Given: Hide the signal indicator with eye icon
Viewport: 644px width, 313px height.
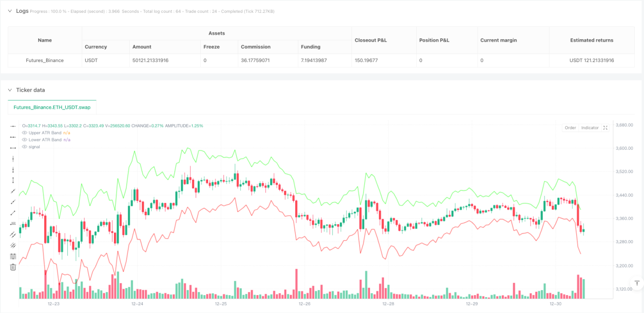Looking at the screenshot, I should 25,147.
